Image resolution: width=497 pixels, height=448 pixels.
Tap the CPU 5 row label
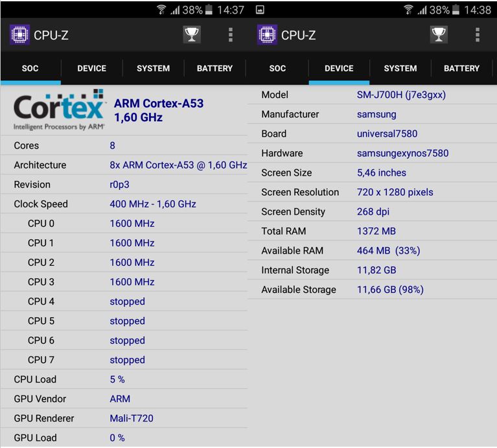point(41,321)
